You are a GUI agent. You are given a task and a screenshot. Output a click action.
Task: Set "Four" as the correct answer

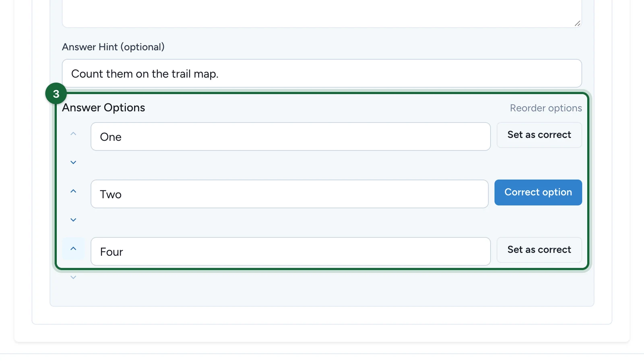coord(539,250)
